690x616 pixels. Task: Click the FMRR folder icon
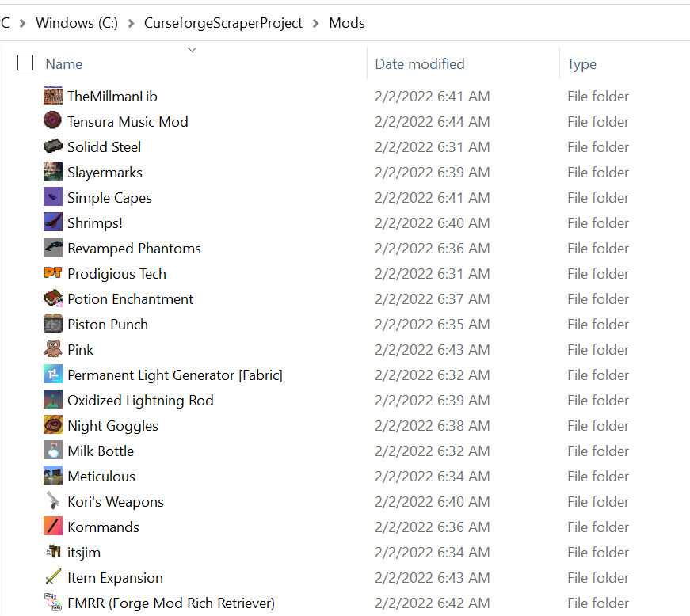[53, 603]
